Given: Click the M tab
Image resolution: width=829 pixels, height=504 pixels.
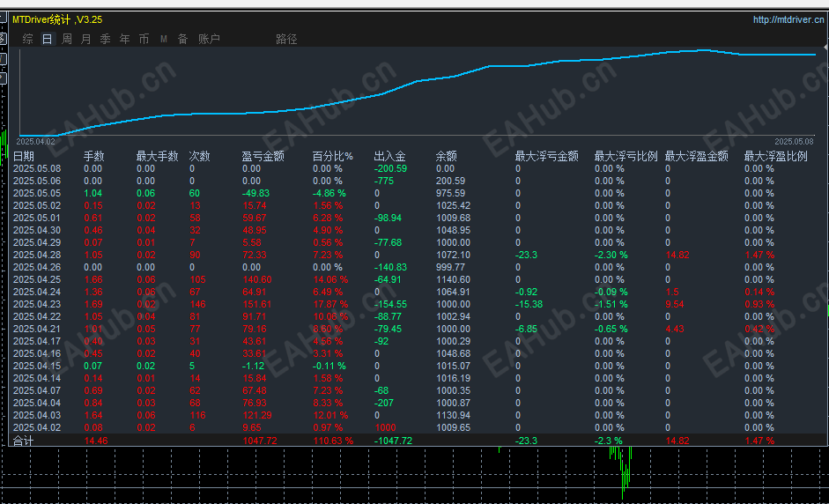Looking at the screenshot, I should coord(163,39).
